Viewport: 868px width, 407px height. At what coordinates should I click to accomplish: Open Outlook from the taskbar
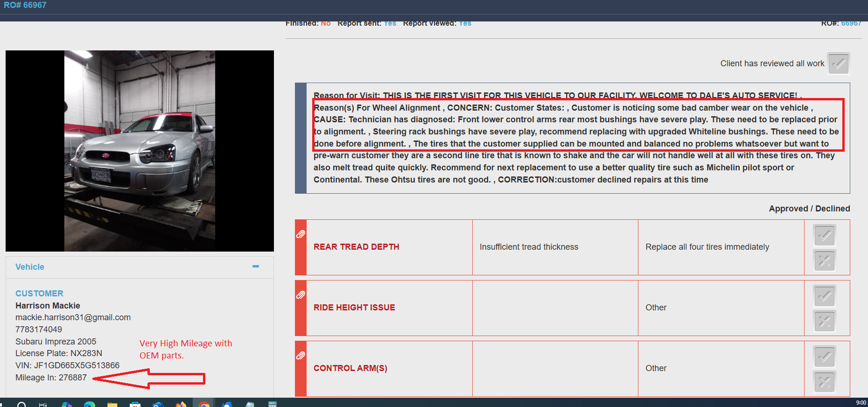(x=158, y=404)
